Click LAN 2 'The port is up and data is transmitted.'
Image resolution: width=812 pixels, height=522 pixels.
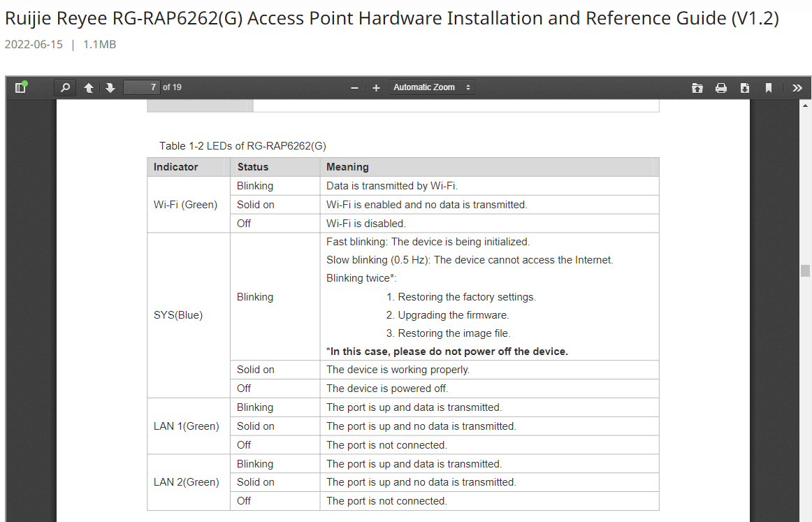point(414,464)
